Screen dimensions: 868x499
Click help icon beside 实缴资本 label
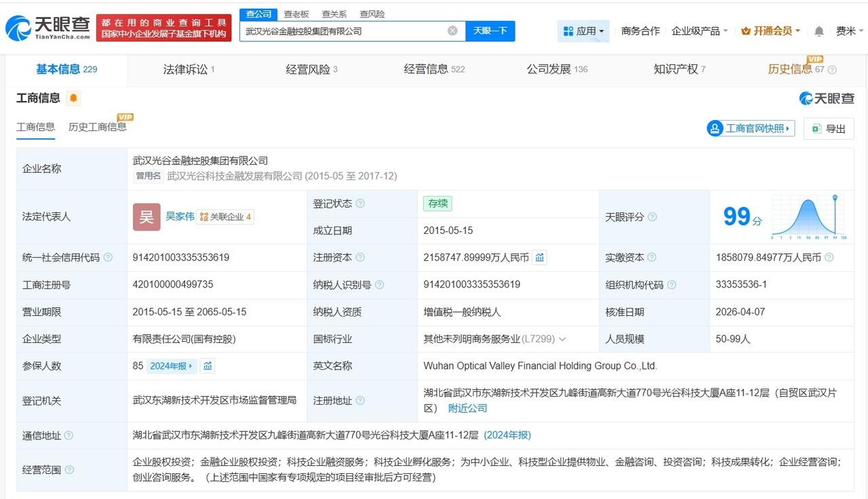pos(652,258)
